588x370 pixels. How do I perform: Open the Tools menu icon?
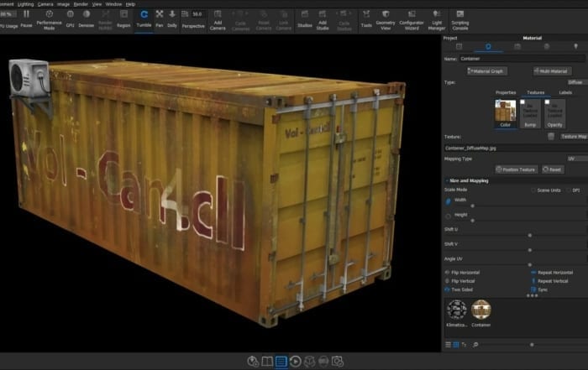(x=366, y=18)
